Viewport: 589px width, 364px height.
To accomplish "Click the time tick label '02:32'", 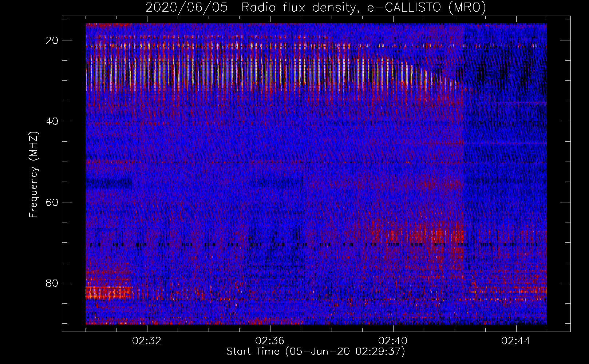I will coord(147,341).
